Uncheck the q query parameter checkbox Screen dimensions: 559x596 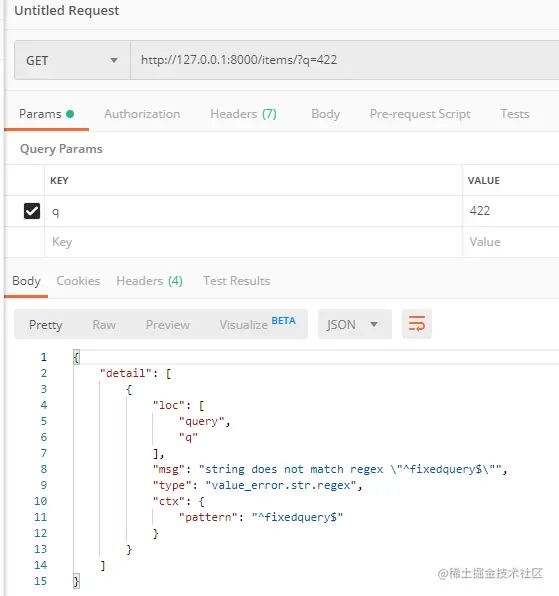tap(32, 211)
